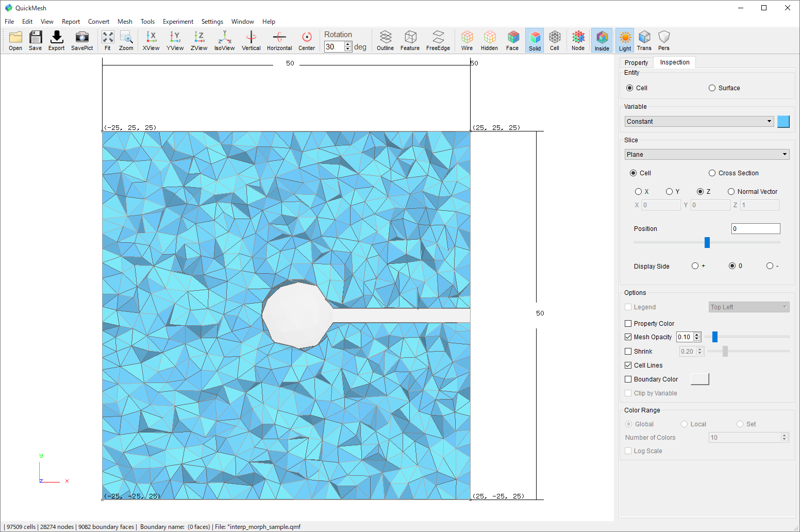Click the IsoView camera icon
Viewport: 800px width, 532px height.
[224, 40]
